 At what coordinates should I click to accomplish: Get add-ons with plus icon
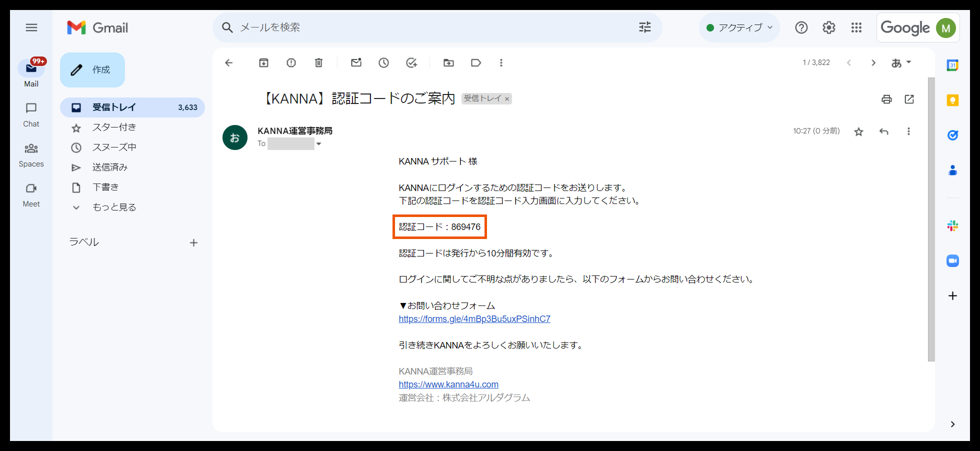pyautogui.click(x=952, y=295)
